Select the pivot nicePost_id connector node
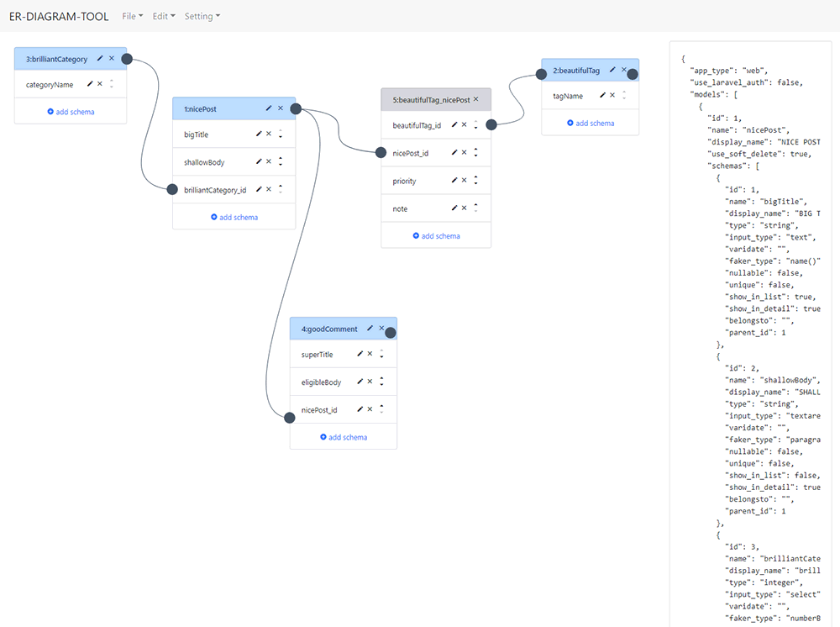The height and width of the screenshot is (627, 840). [x=381, y=153]
